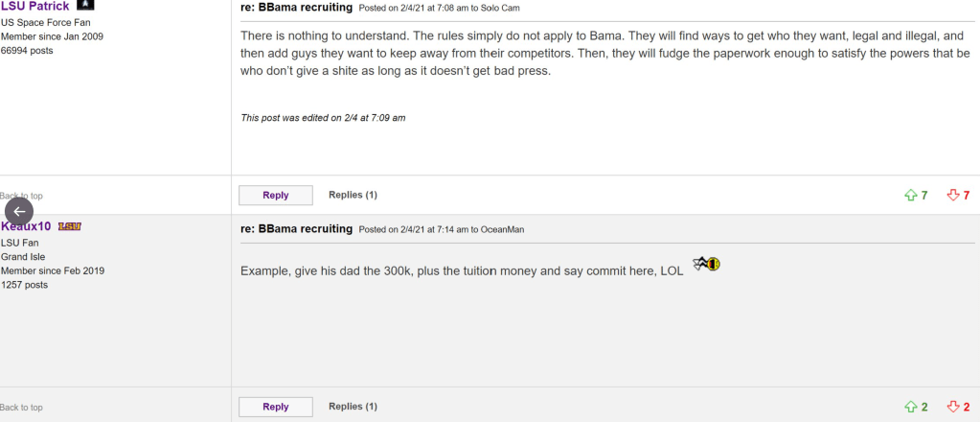Click the round back arrow button
Image resolution: width=980 pixels, height=422 pixels.
click(x=19, y=211)
